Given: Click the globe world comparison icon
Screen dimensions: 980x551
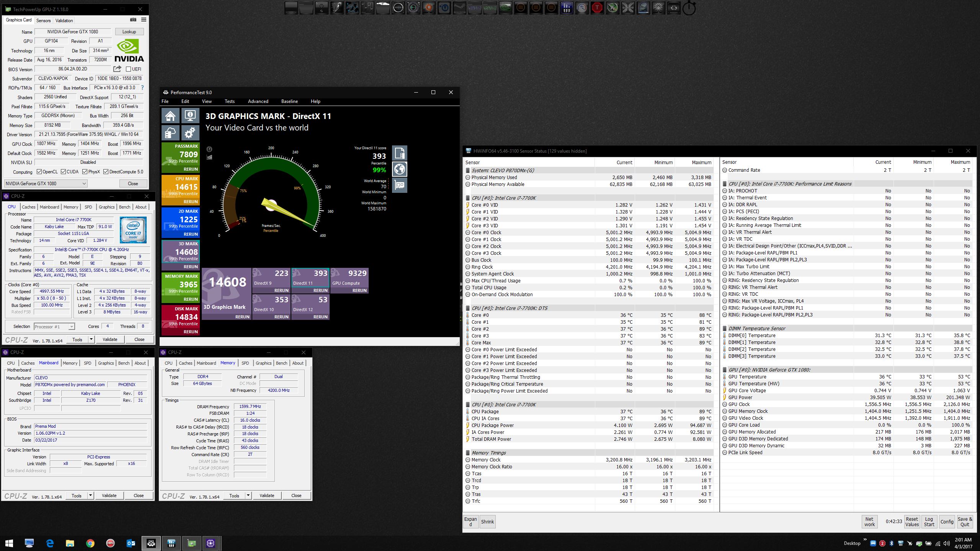Looking at the screenshot, I should 399,169.
